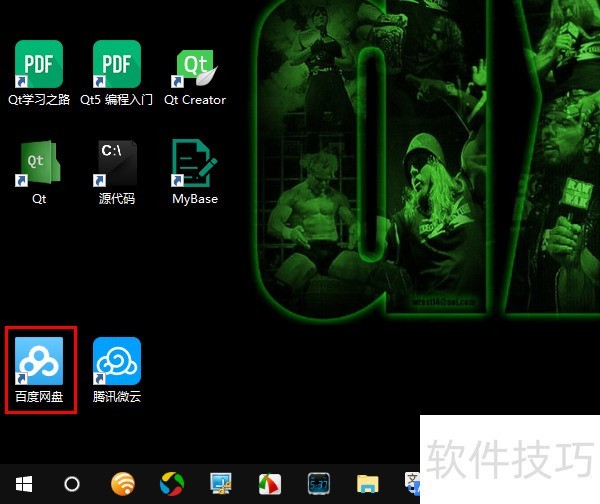Open the orange WiFi app in taskbar
600x504 pixels.
pos(122,484)
